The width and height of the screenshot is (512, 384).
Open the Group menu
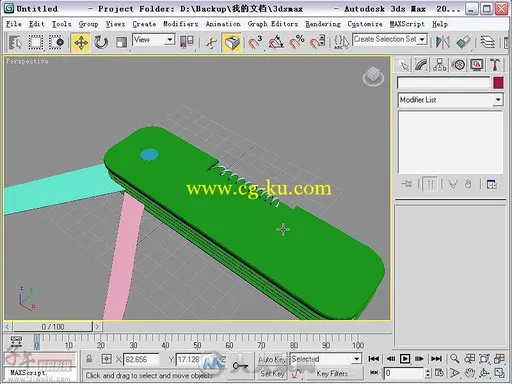[88, 24]
